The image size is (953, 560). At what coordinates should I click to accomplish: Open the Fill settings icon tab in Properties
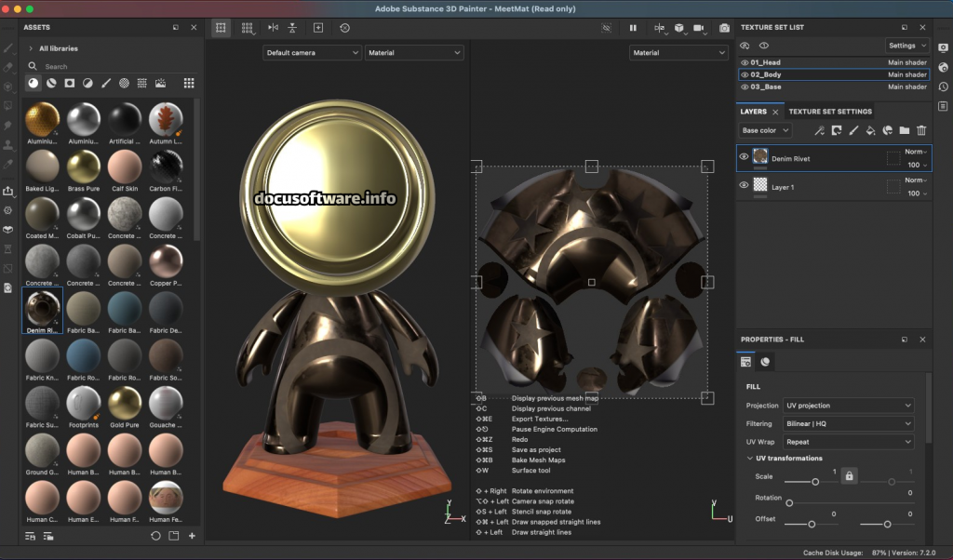click(x=745, y=362)
